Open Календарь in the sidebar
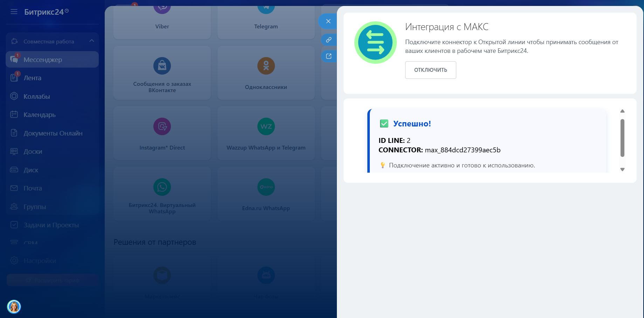 coord(52,115)
